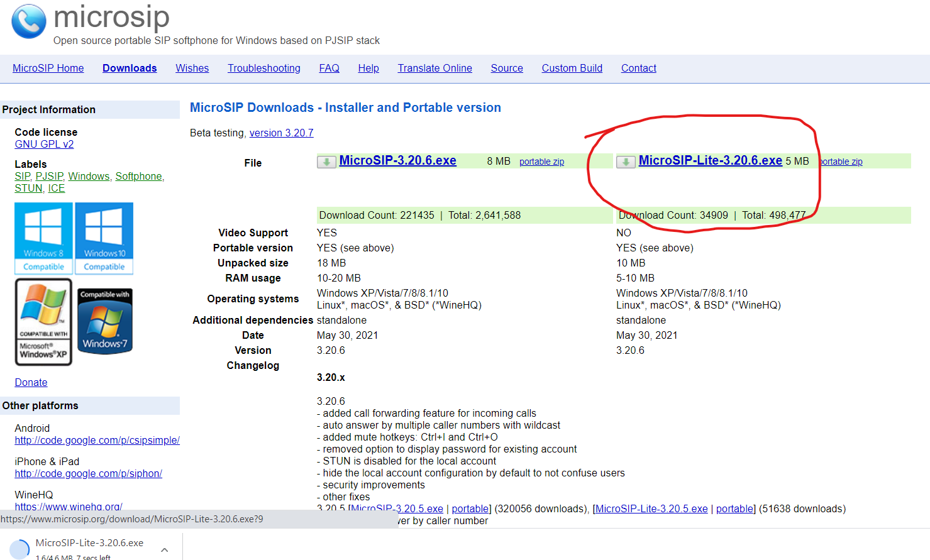The width and height of the screenshot is (930, 560).
Task: Click the Windows 10 Compatible badge
Action: click(104, 238)
